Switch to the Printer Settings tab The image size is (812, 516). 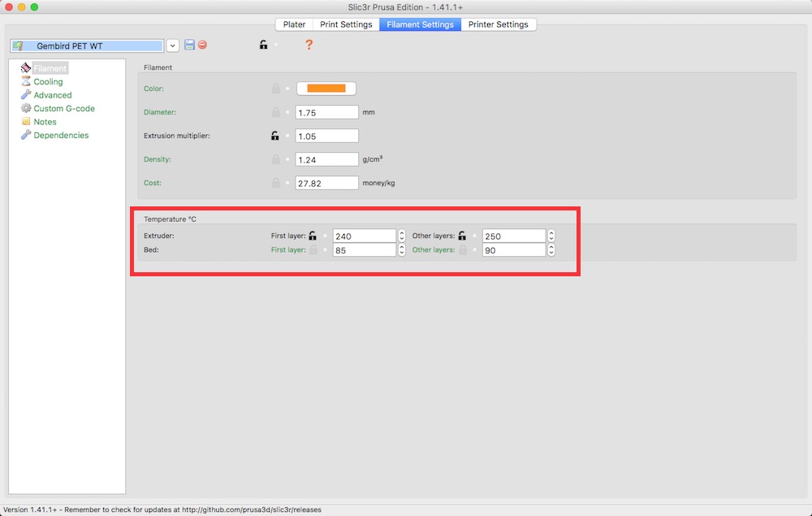coord(499,24)
